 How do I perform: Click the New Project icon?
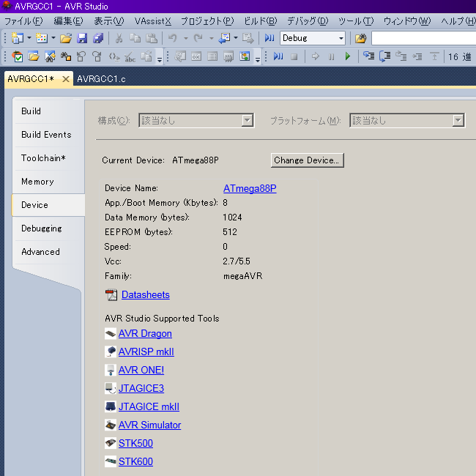(18, 38)
